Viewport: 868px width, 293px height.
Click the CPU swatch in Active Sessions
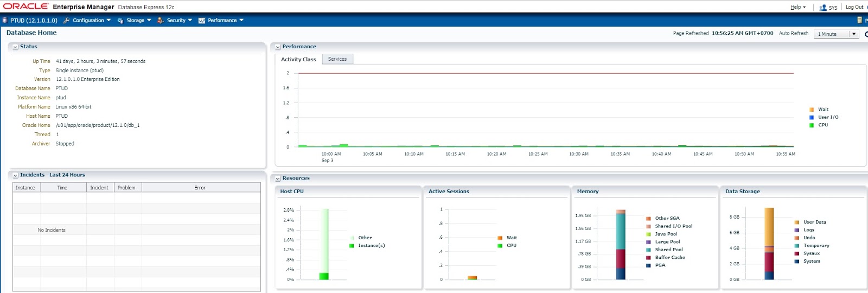coord(500,246)
